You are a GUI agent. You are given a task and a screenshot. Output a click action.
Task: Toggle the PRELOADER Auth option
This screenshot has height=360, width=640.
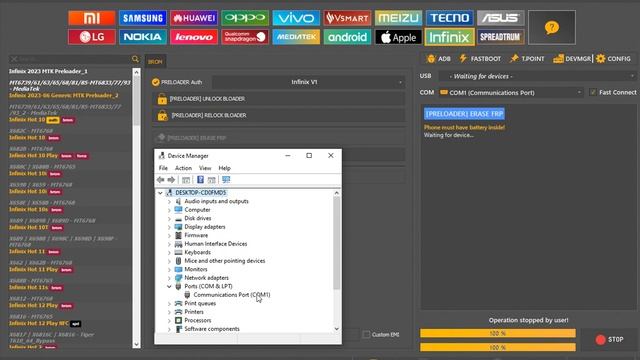point(155,82)
